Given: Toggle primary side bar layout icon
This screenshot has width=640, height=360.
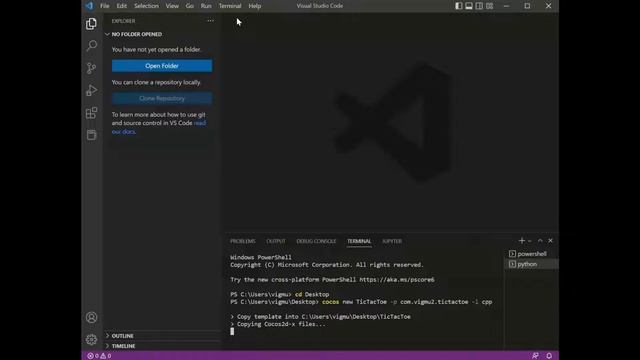Looking at the screenshot, I should tap(459, 6).
